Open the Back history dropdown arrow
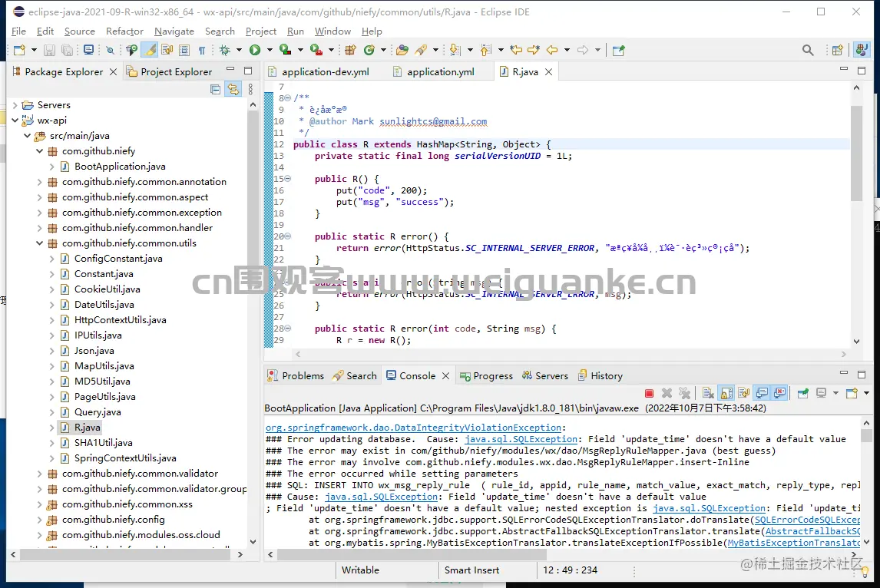Viewport: 880px width, 588px height. tap(567, 50)
